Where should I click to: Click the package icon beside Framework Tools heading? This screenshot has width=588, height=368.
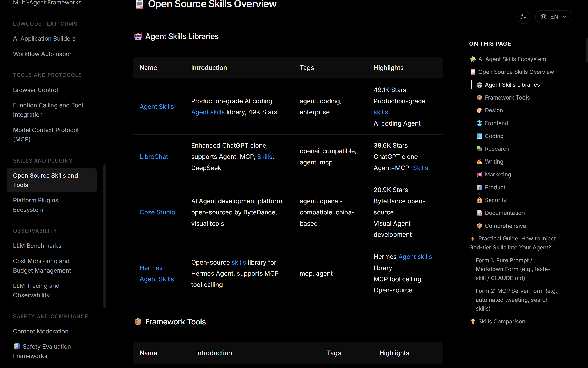138,322
